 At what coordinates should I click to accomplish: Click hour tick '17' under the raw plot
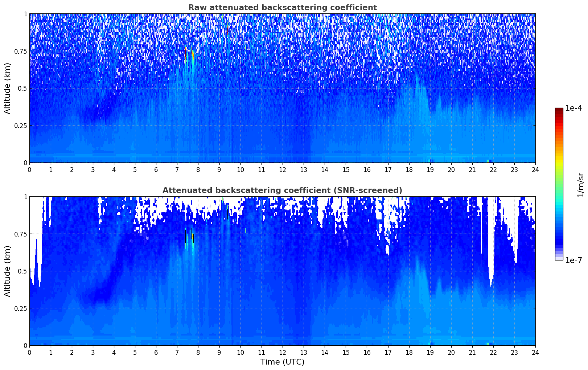click(x=388, y=169)
